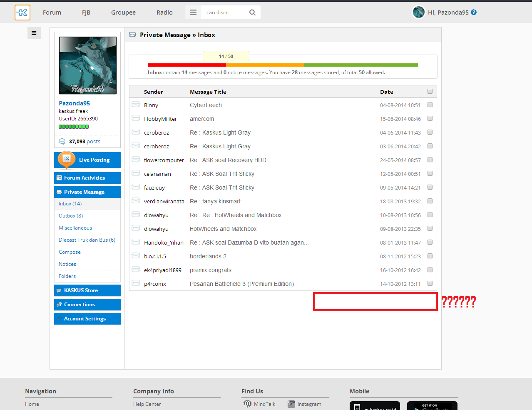The height and width of the screenshot is (410, 532).
Task: Toggle the left sidebar hamburger button
Action: [x=34, y=33]
